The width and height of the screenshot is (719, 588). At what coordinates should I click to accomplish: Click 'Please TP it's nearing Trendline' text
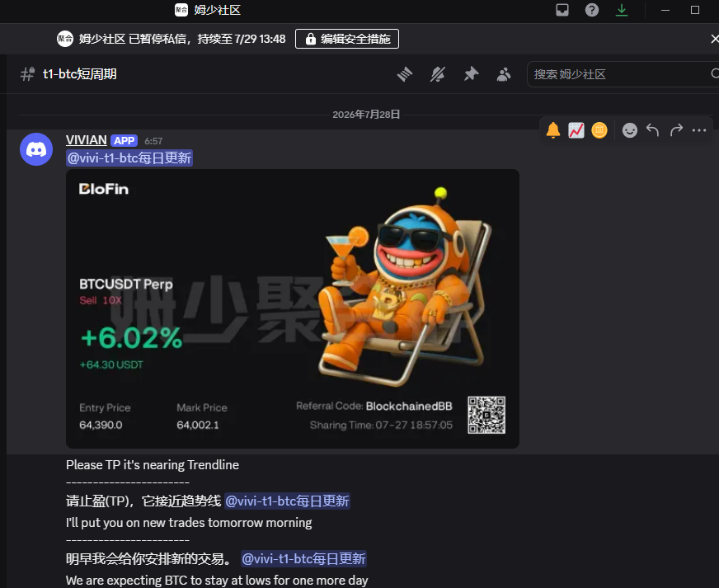coord(153,465)
